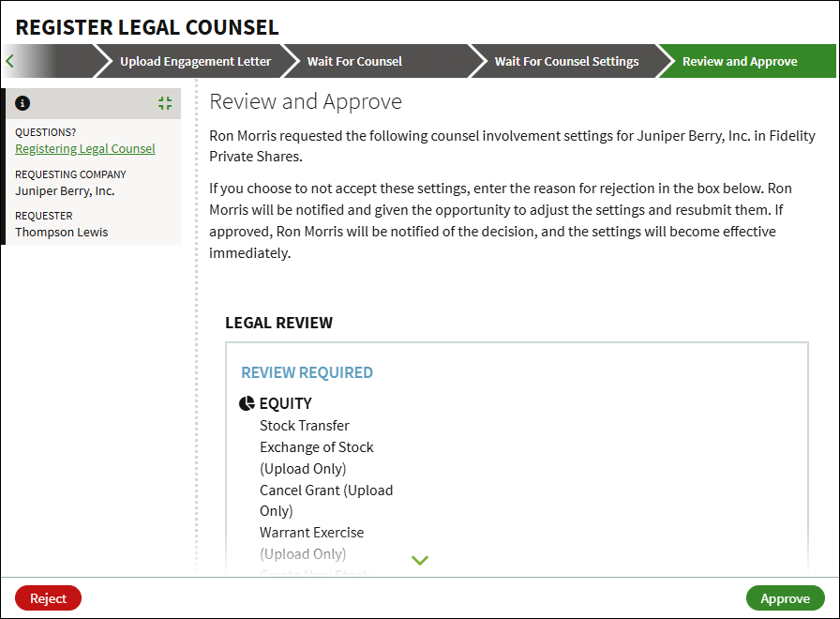Image resolution: width=840 pixels, height=619 pixels.
Task: Click the Equity pie chart icon
Action: click(x=247, y=403)
